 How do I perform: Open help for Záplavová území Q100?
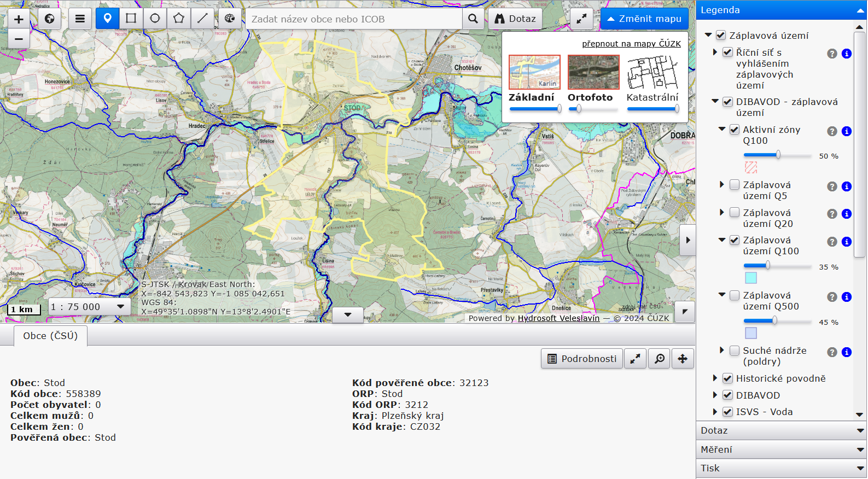click(x=832, y=242)
